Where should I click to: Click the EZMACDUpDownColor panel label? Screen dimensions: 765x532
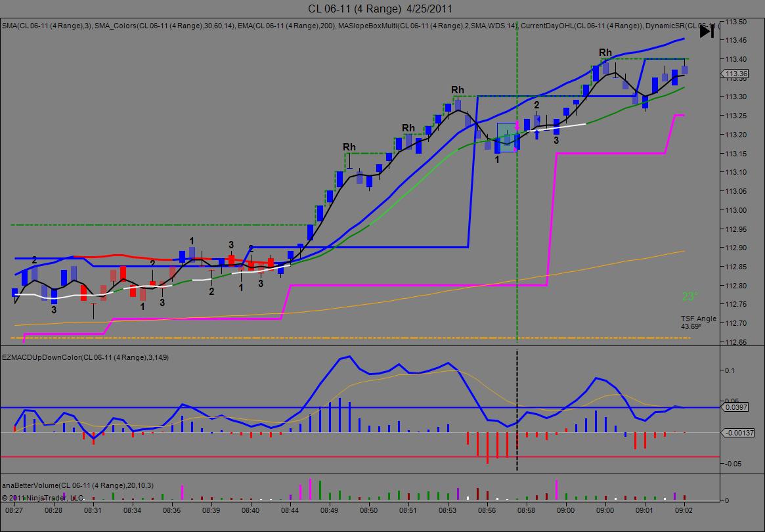click(x=85, y=357)
